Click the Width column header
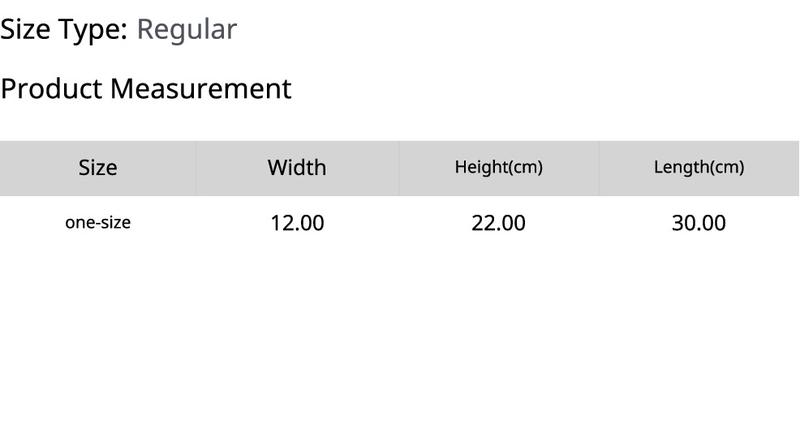This screenshot has height=445, width=800. coord(297,168)
